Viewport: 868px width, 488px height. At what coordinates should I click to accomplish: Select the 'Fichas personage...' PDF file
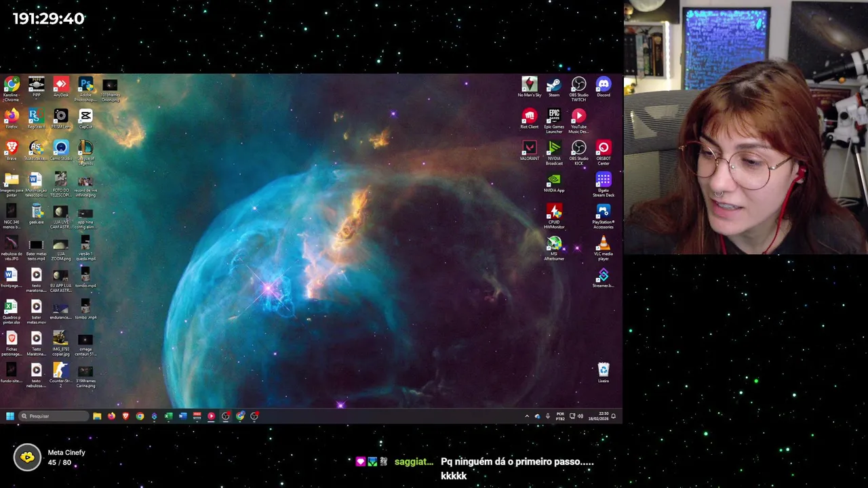tap(12, 344)
